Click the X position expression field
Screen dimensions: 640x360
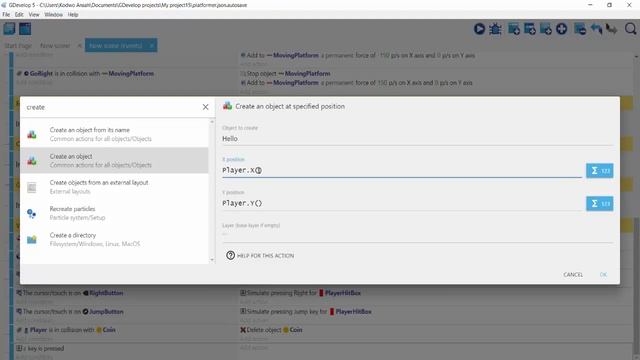[402, 170]
